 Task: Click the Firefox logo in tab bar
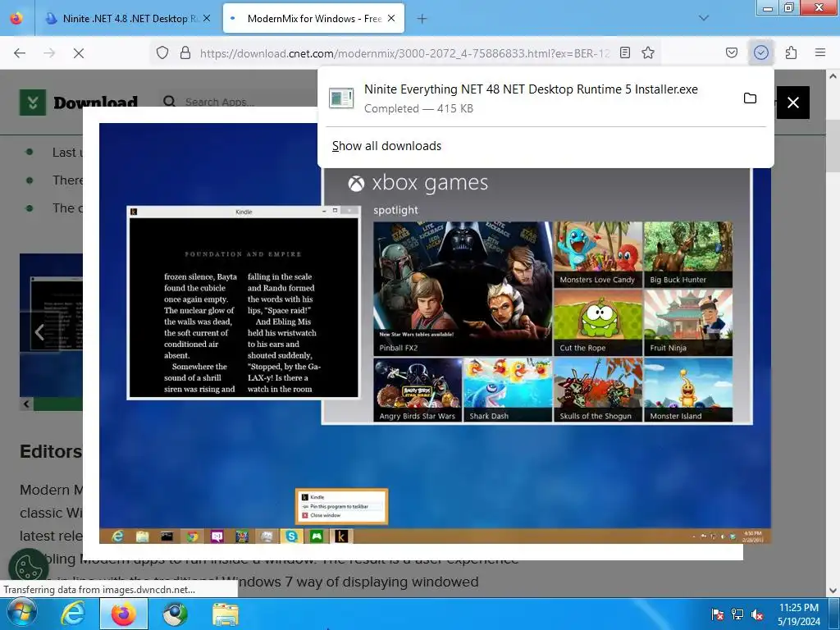click(16, 18)
